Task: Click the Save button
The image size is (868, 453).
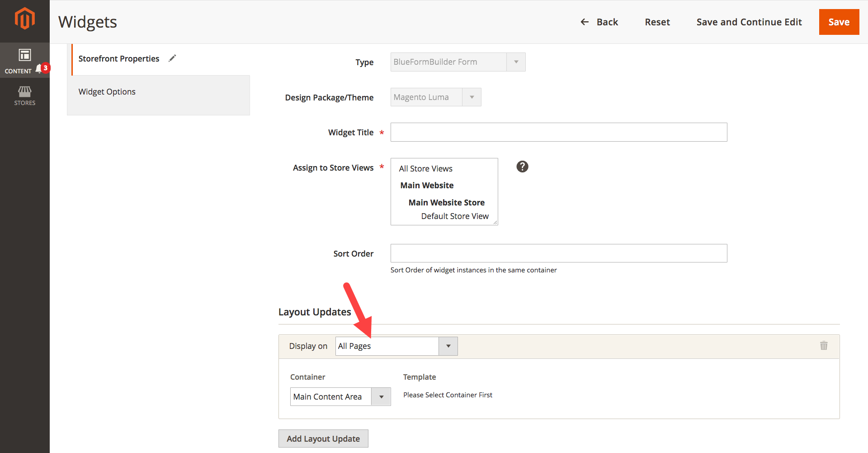Action: [839, 21]
